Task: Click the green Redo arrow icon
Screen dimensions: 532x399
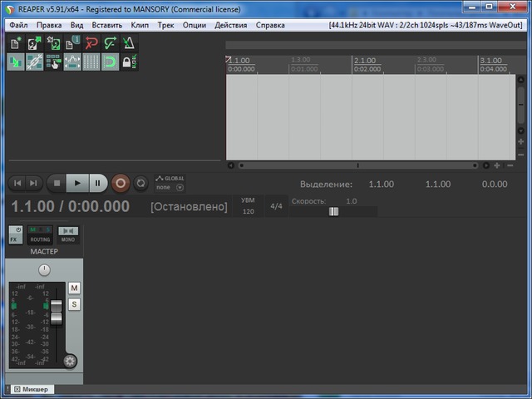Action: click(111, 43)
